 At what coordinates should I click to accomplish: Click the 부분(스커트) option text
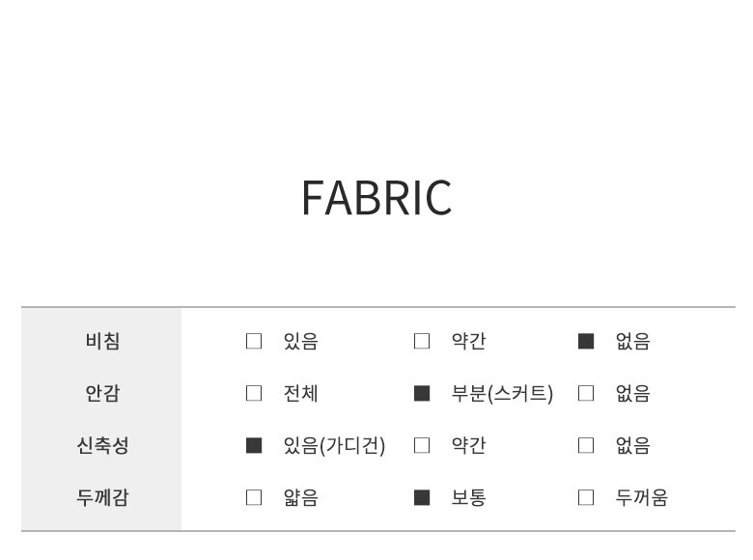(502, 393)
